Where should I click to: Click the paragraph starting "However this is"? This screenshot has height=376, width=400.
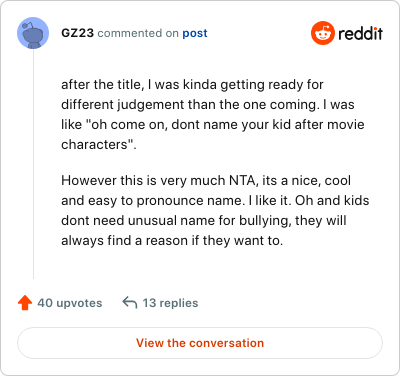click(215, 210)
